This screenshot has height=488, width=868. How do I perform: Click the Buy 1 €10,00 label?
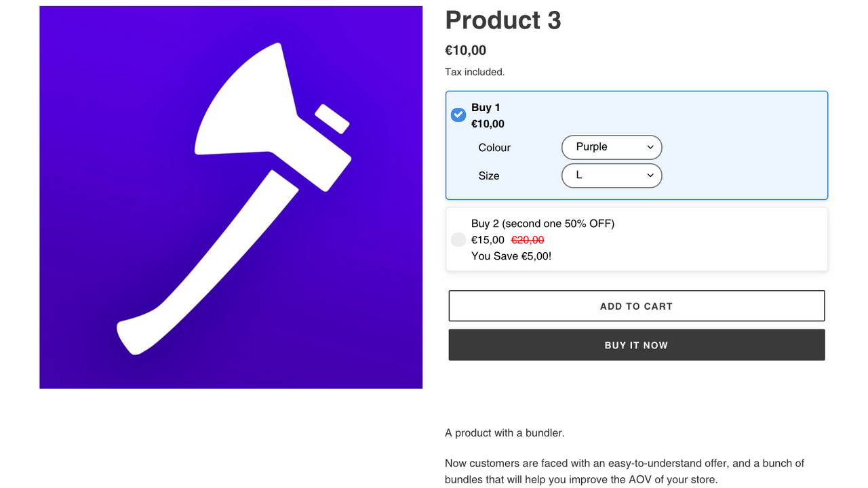click(x=488, y=115)
